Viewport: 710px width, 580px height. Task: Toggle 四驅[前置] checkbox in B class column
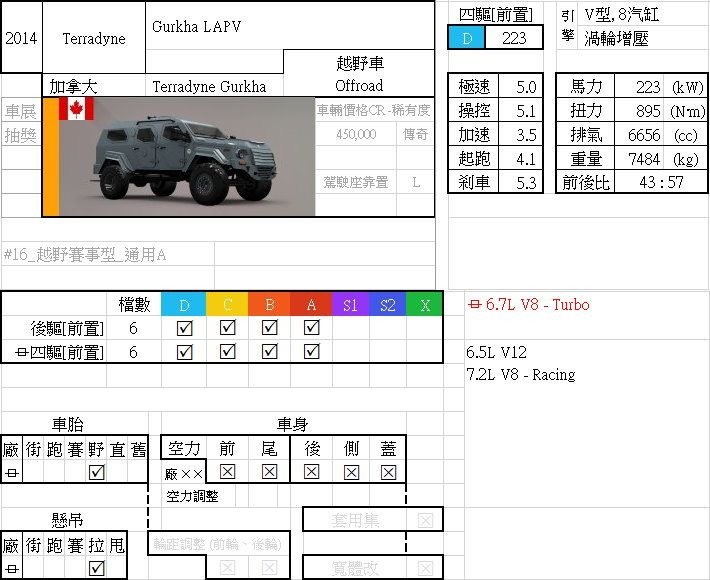269,351
